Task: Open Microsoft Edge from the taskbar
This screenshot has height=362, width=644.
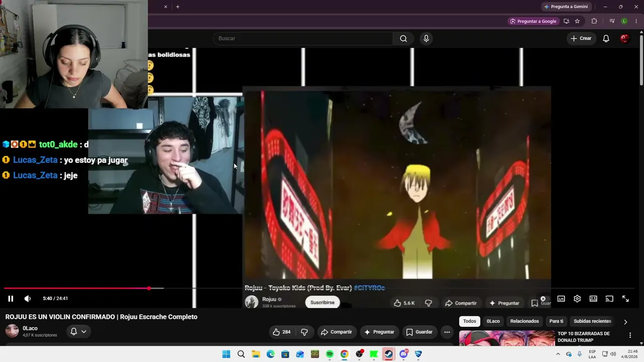Action: [271, 354]
